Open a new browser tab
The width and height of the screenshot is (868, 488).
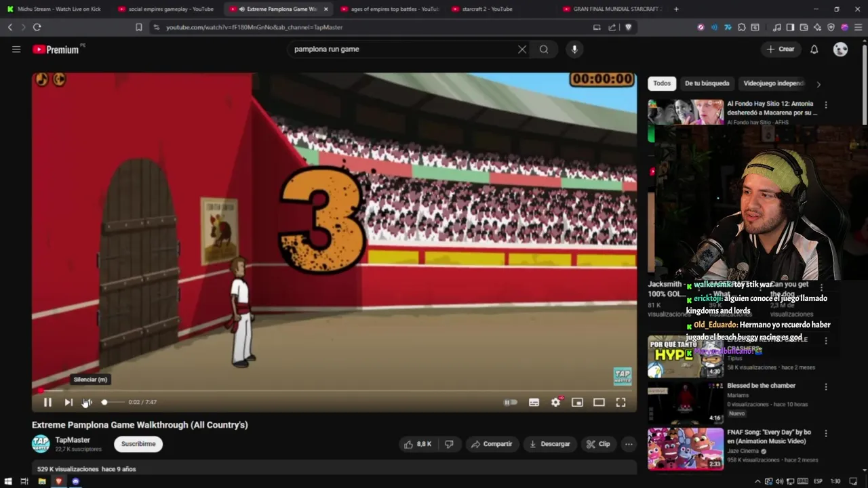tap(675, 9)
